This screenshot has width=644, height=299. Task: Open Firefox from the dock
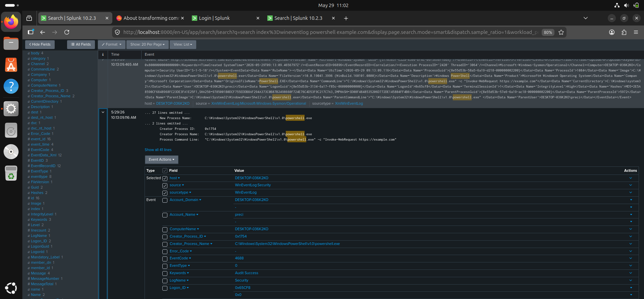click(x=11, y=22)
